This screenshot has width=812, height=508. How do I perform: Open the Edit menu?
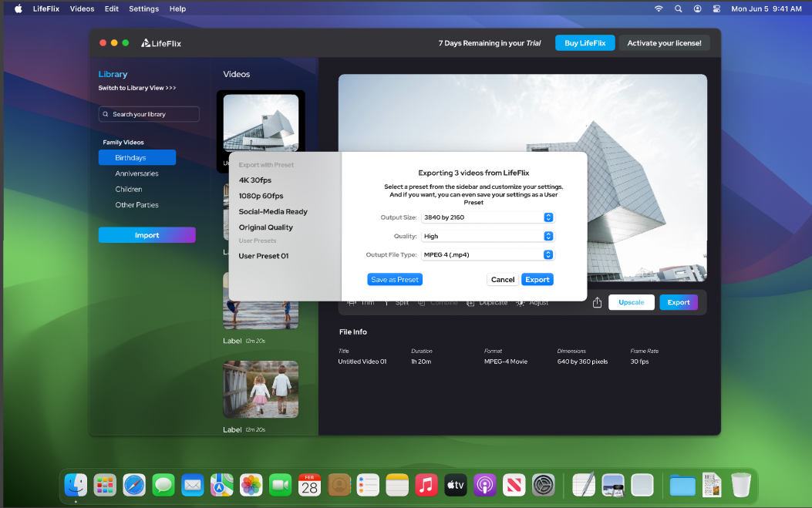tap(111, 8)
